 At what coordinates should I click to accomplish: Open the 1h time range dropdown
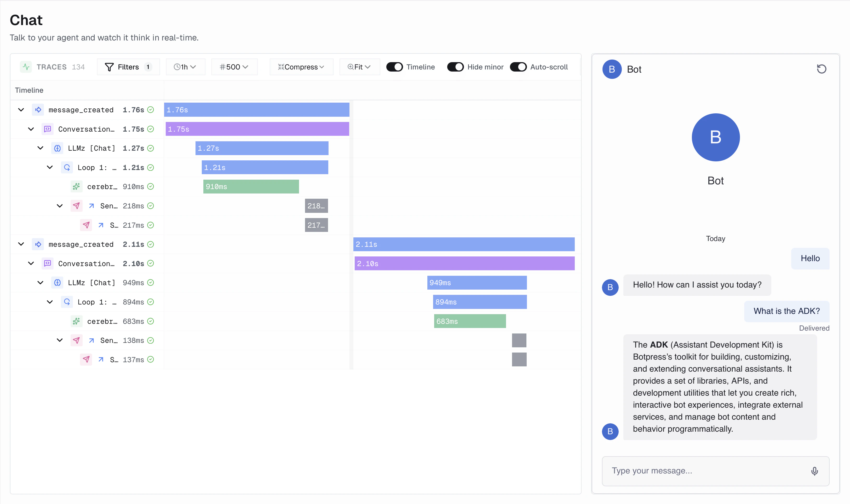(186, 67)
